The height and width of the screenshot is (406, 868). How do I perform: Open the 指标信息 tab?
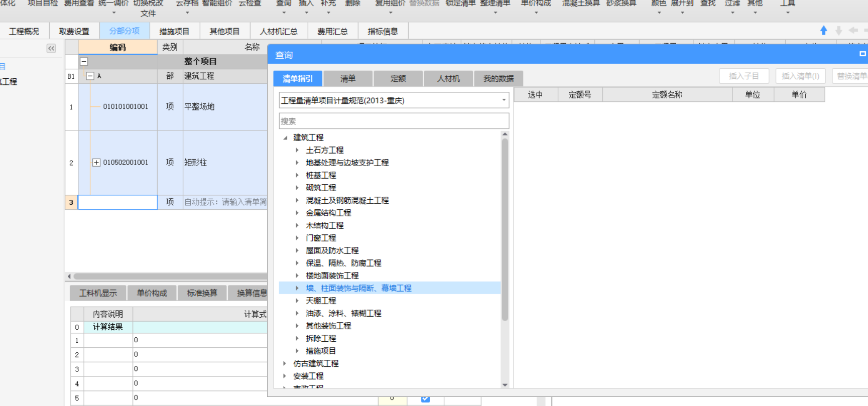[x=383, y=31]
